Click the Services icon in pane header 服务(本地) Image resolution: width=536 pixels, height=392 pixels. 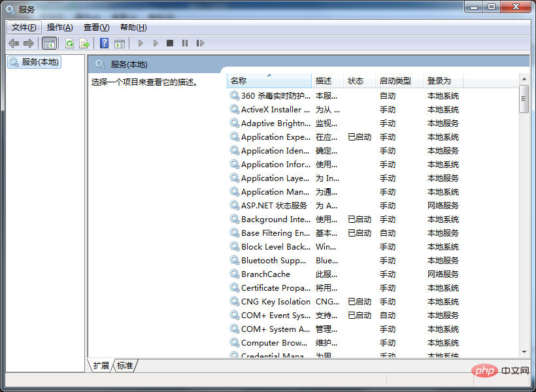(100, 64)
